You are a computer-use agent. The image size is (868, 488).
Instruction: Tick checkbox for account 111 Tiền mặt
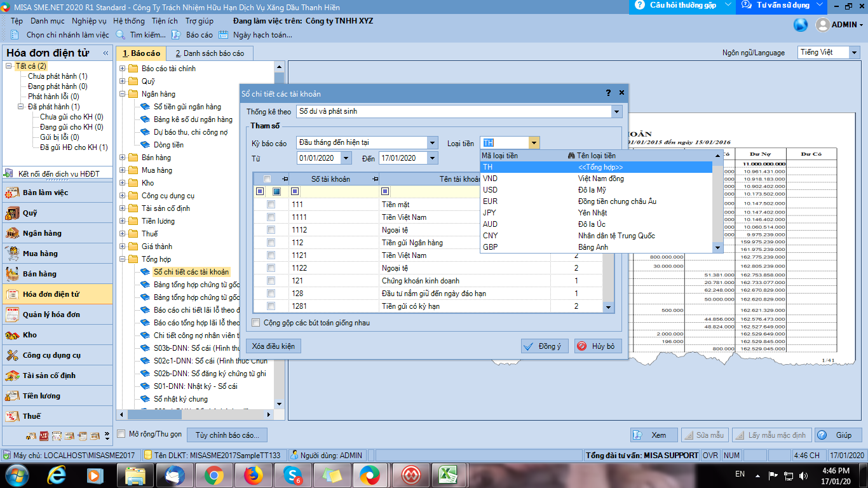pos(271,205)
